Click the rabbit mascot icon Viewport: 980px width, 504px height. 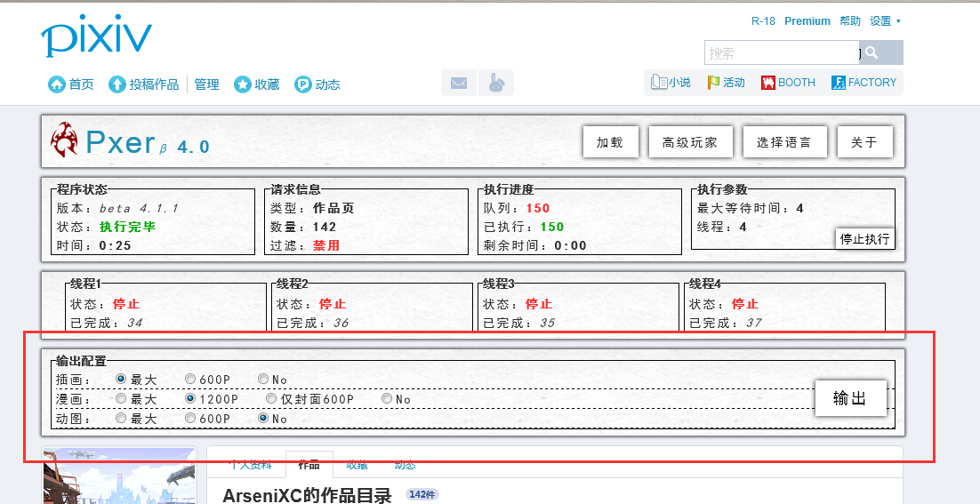pos(495,84)
